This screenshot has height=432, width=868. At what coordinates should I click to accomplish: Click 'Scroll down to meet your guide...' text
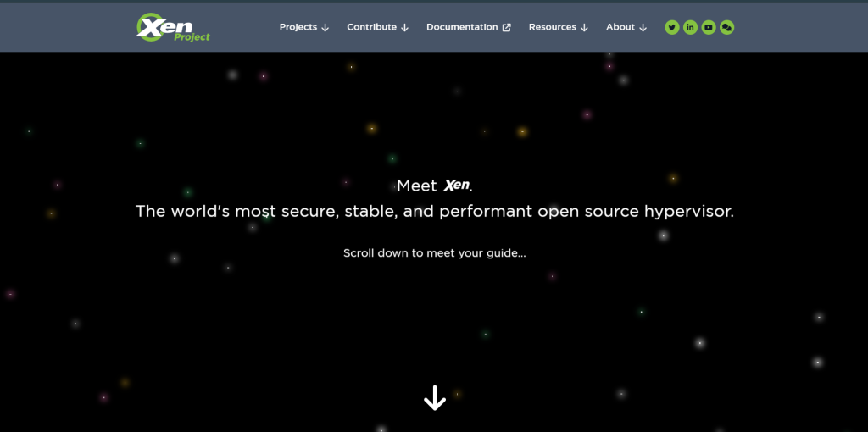coord(435,253)
